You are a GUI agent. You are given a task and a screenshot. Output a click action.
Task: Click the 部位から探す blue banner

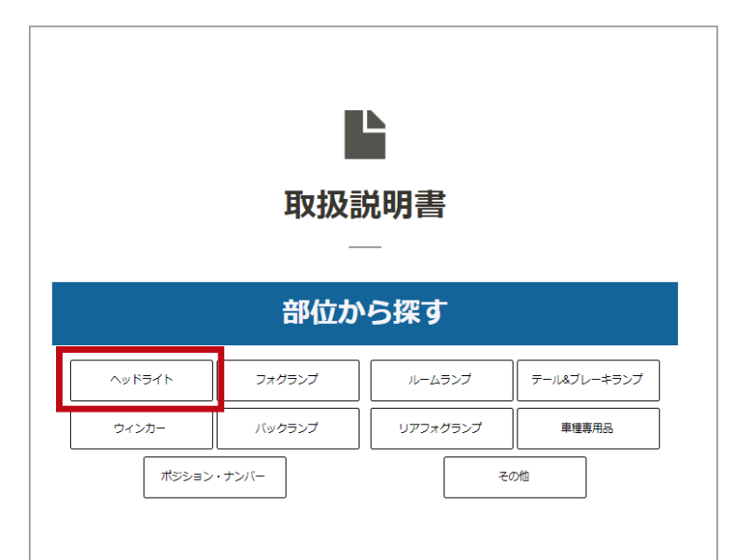point(364,314)
